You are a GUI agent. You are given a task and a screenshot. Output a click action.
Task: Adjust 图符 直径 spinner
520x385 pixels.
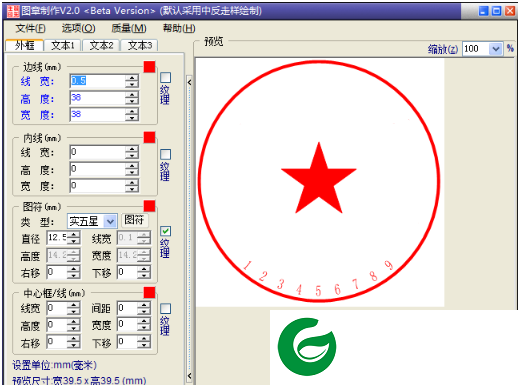73,238
